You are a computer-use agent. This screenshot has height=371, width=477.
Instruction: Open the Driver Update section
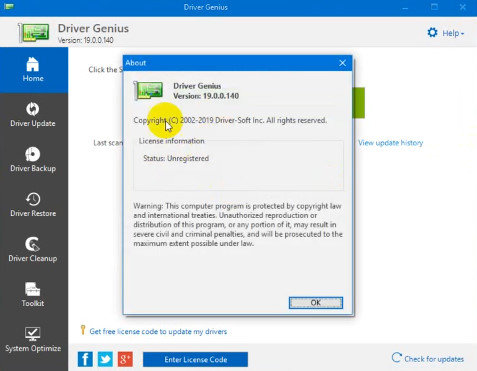[33, 115]
